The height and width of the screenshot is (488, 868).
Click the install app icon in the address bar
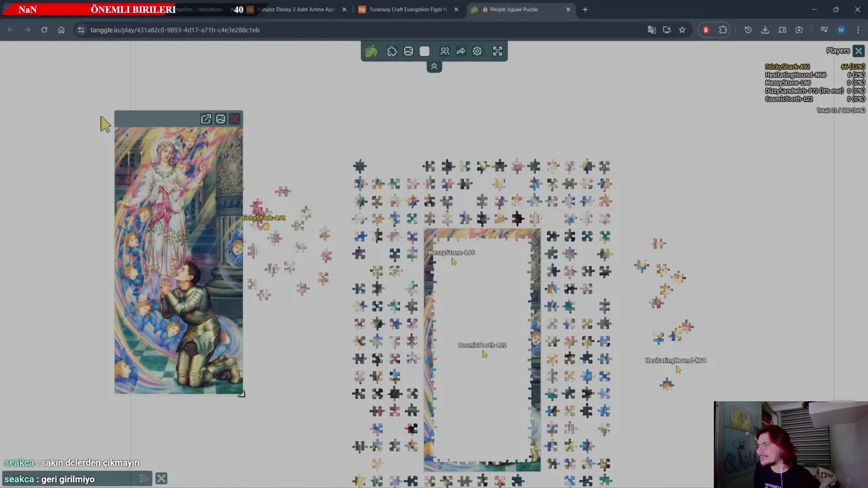(667, 30)
